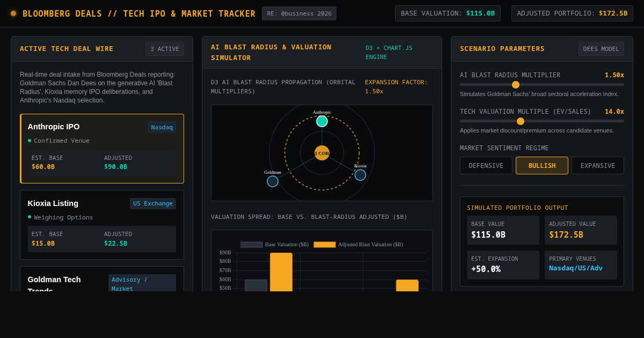Click the orange status dot beside Bloomberg title
Screen dimensions: 644x338
point(13,13)
